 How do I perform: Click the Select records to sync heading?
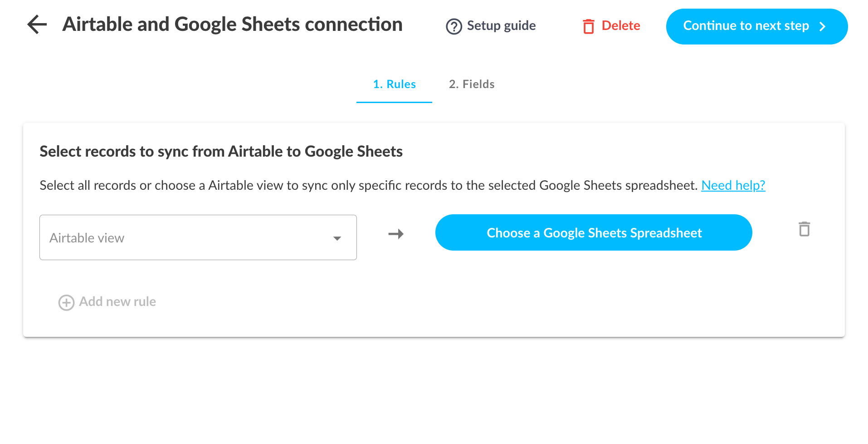click(221, 152)
